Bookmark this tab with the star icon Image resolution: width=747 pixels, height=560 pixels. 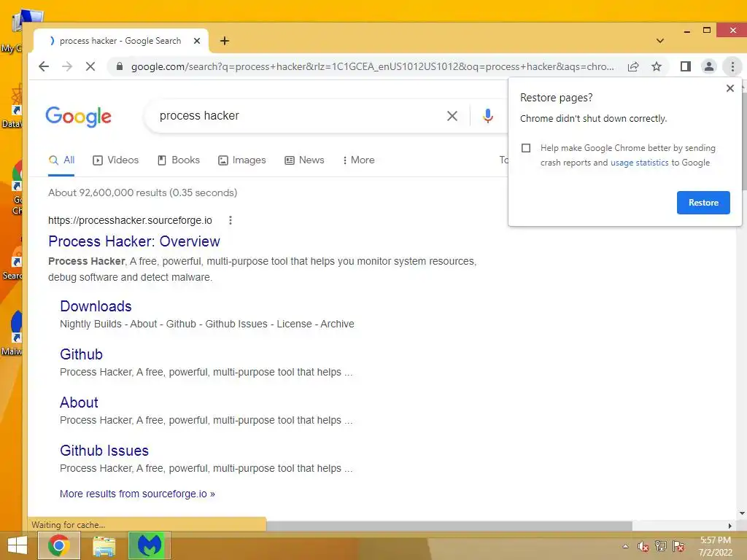coord(657,66)
